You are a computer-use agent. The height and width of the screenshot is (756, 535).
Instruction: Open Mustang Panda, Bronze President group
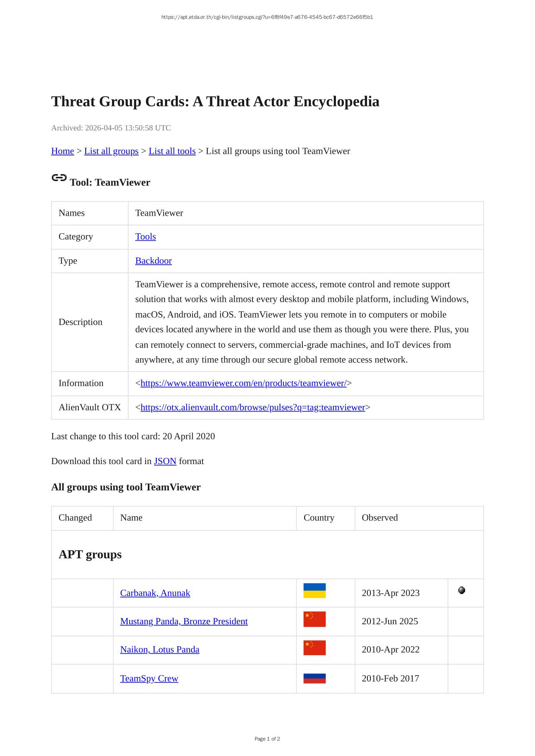click(x=184, y=621)
